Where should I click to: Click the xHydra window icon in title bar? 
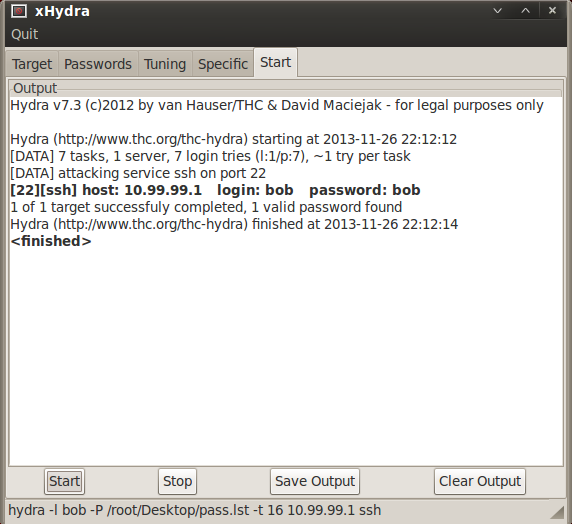[x=19, y=11]
